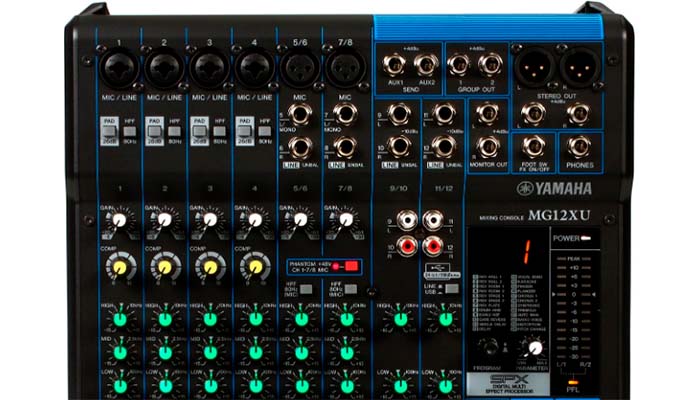Screen dimensions: 700x400
Task: Toggle channel 2 HPF 80Hz switch
Action: click(175, 131)
